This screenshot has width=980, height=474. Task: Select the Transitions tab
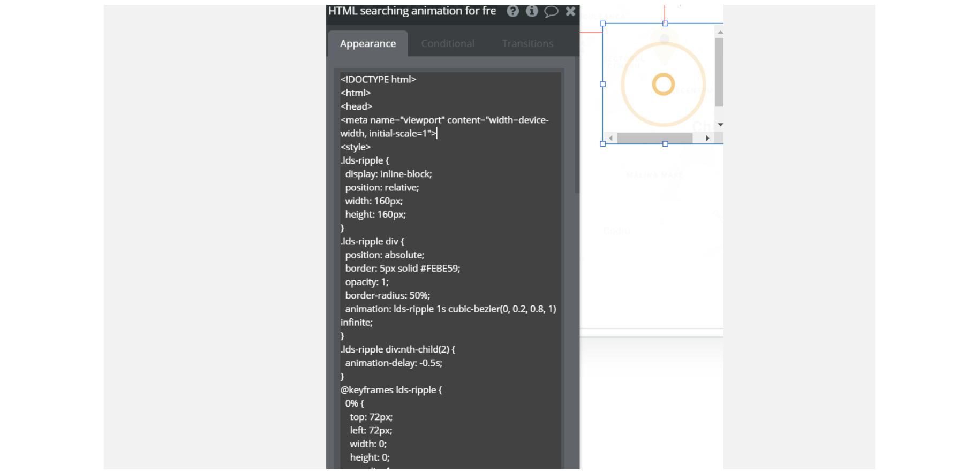527,44
